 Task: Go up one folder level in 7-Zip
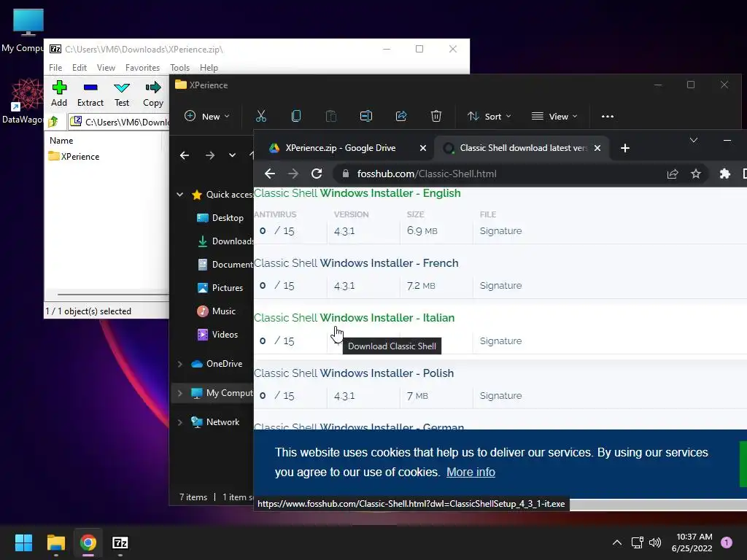tap(53, 122)
